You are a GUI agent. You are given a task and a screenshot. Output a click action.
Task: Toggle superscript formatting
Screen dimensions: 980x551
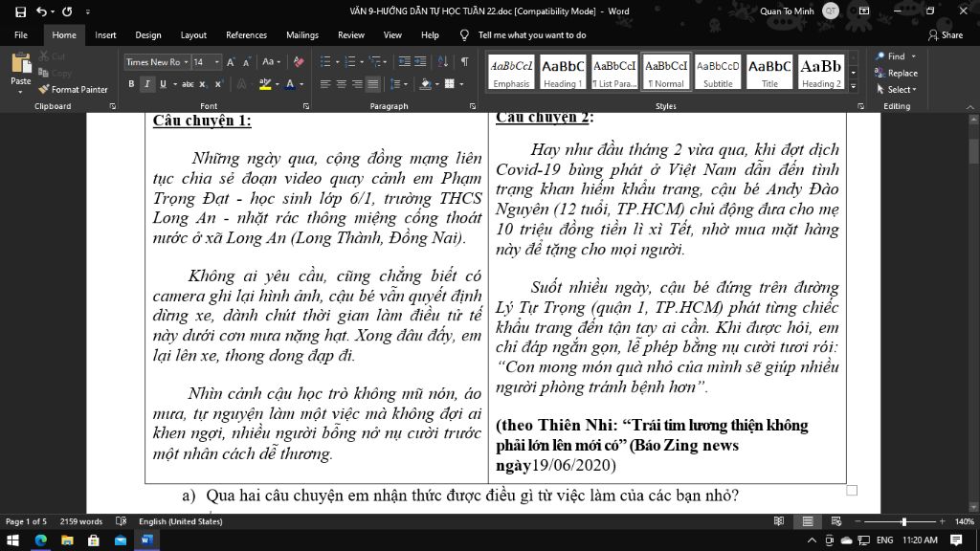218,84
